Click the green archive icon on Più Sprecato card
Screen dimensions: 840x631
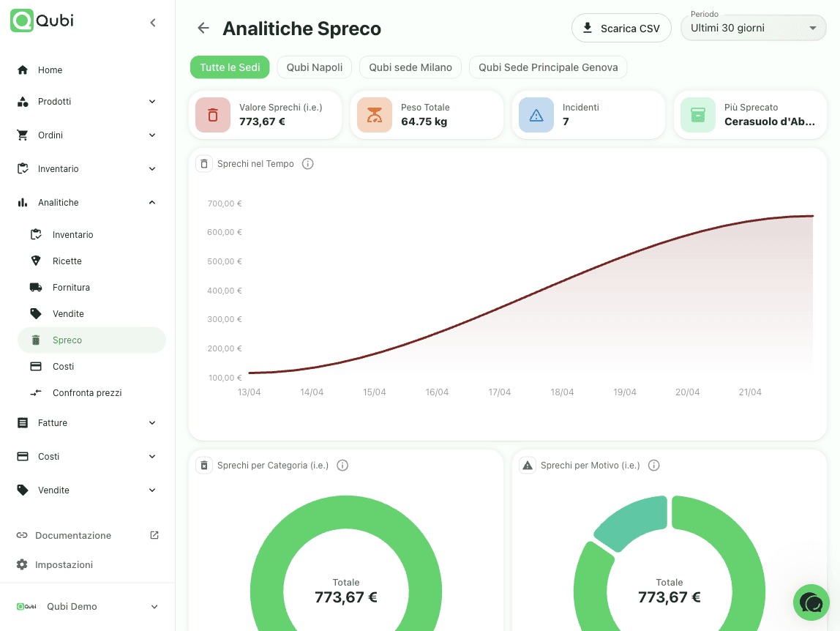(698, 115)
